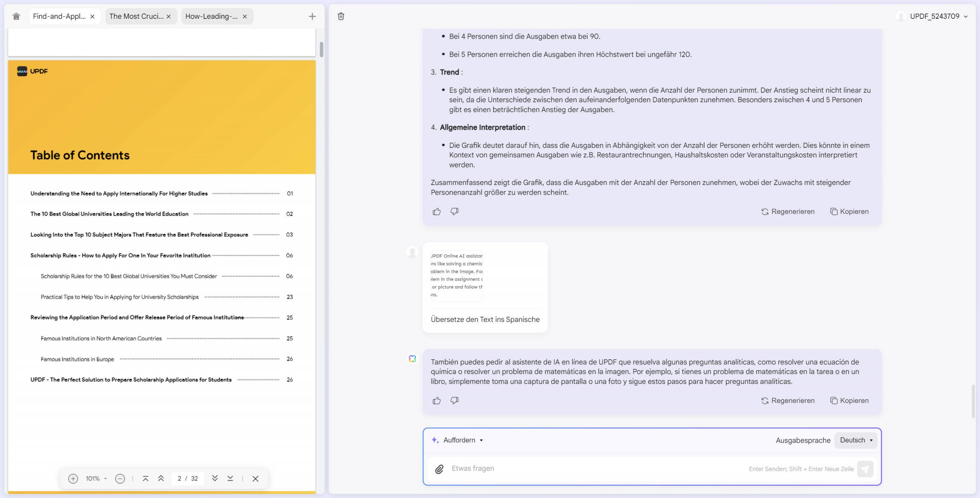This screenshot has width=980, height=498.
Task: Close the How-Leading-... tab
Action: point(245,16)
